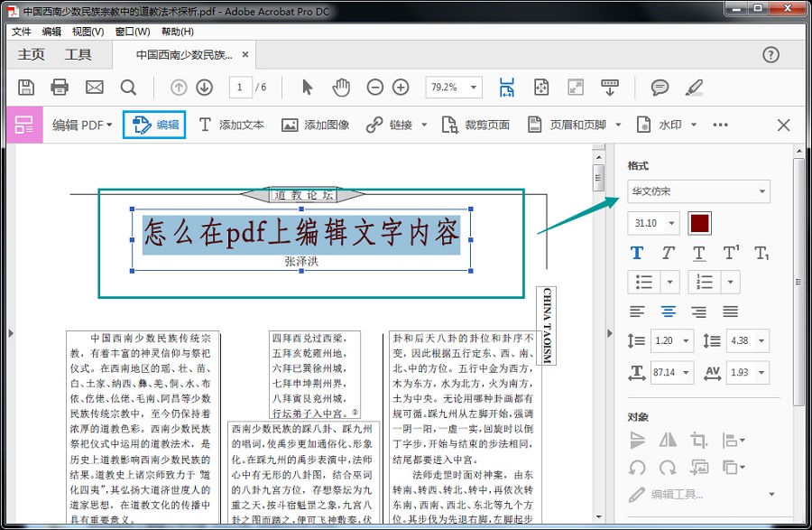Open 页眉和页脚 header and footer
The width and height of the screenshot is (812, 530).
click(567, 125)
